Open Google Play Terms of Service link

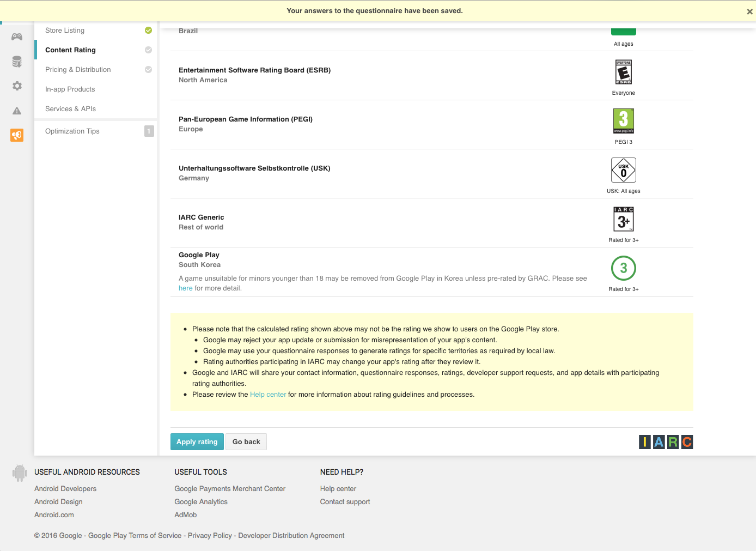click(x=135, y=536)
